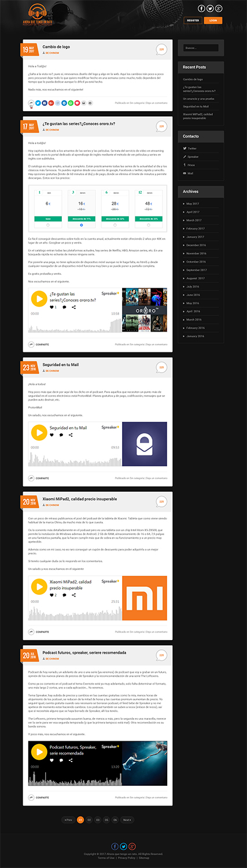
Task: Like the ororo.tv episode with heart icon
Action: click(x=51, y=307)
